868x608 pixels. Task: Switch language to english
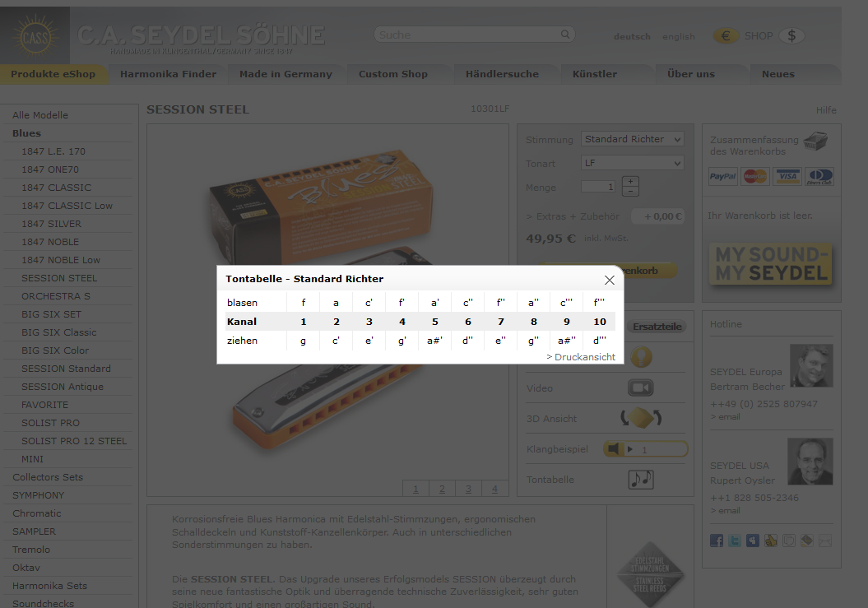click(x=679, y=36)
